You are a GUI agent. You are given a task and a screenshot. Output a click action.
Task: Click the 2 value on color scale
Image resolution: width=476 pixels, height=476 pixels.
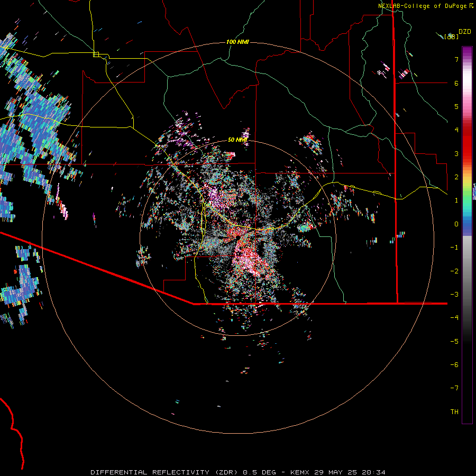click(x=456, y=177)
